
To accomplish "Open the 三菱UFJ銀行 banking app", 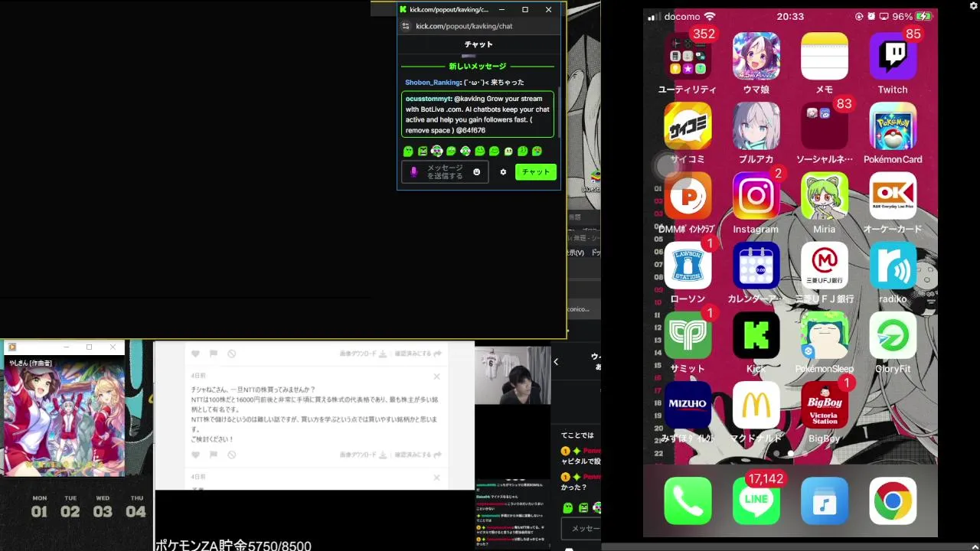I will coord(824,266).
